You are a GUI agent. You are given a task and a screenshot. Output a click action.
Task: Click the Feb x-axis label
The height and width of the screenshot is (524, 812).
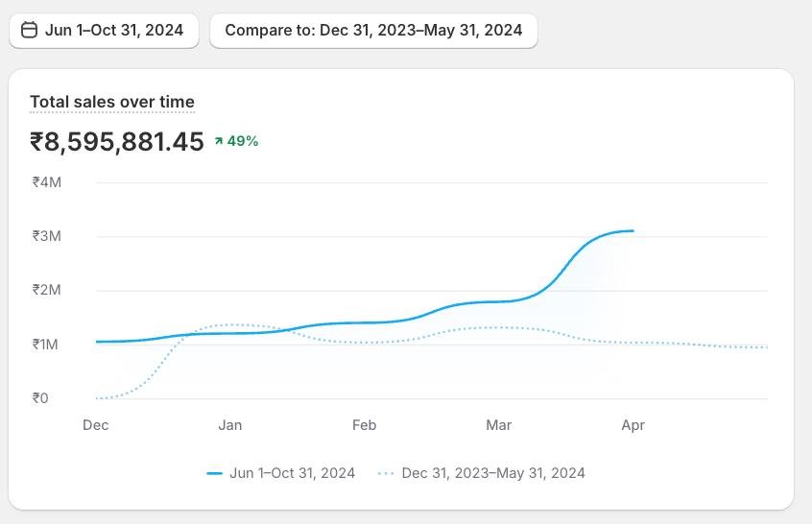(x=365, y=425)
